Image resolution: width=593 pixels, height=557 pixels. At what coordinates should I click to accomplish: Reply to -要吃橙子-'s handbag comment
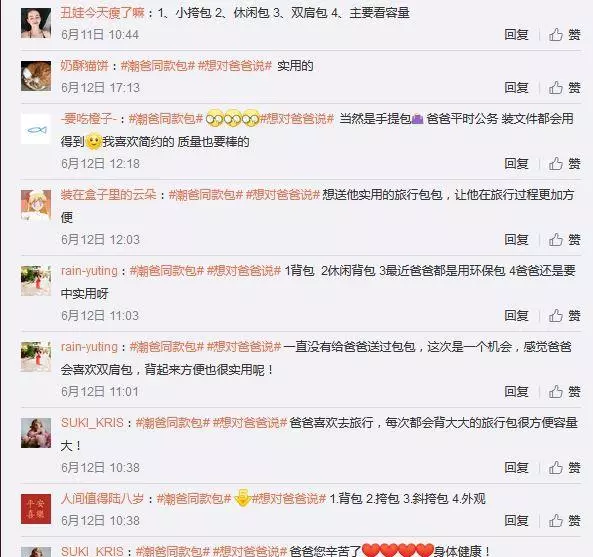(516, 164)
